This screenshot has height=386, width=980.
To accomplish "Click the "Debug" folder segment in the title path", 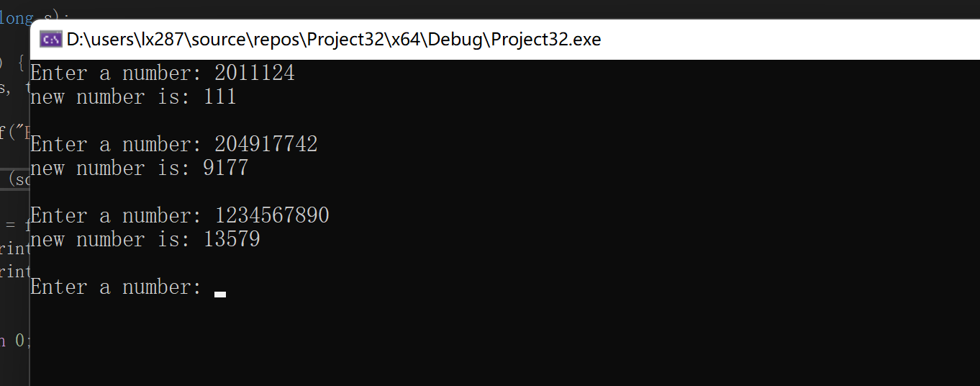I will [452, 39].
